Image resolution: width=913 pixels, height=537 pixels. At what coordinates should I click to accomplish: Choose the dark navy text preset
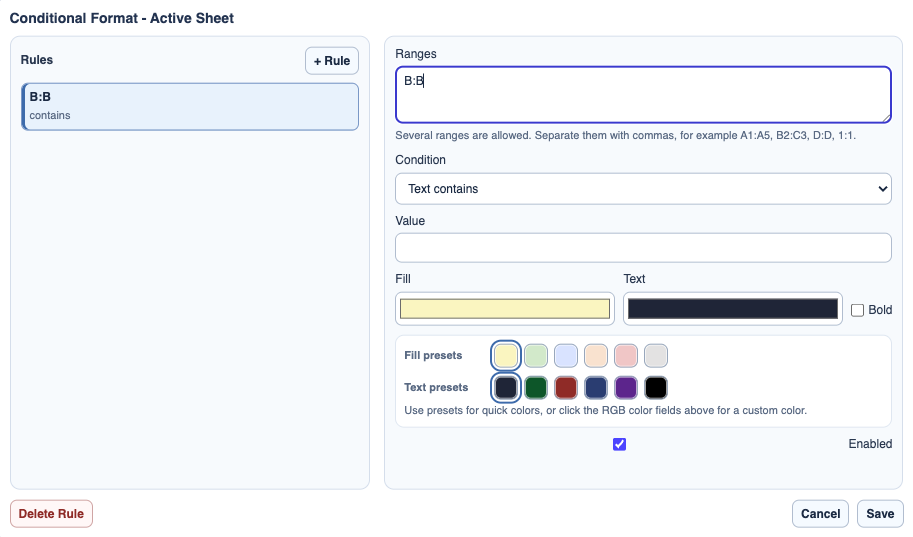[505, 388]
